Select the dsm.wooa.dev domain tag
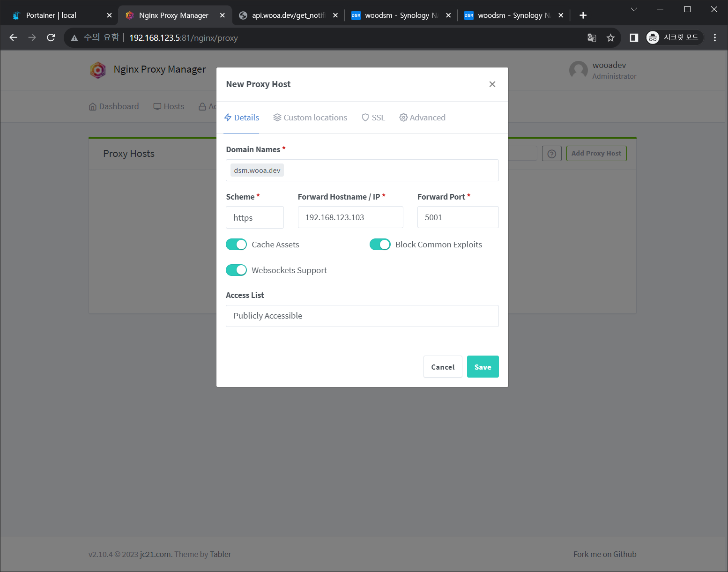Viewport: 728px width, 572px height. coord(257,171)
